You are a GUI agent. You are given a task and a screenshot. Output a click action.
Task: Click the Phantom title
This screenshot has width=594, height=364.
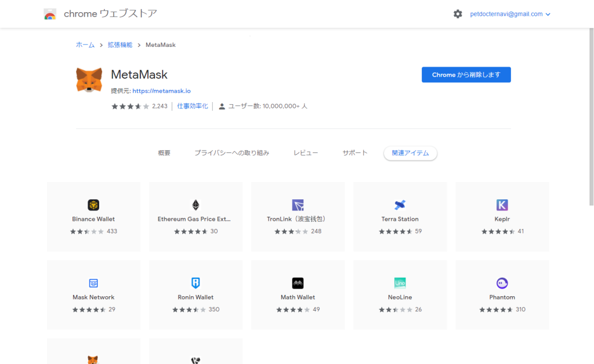click(x=502, y=297)
